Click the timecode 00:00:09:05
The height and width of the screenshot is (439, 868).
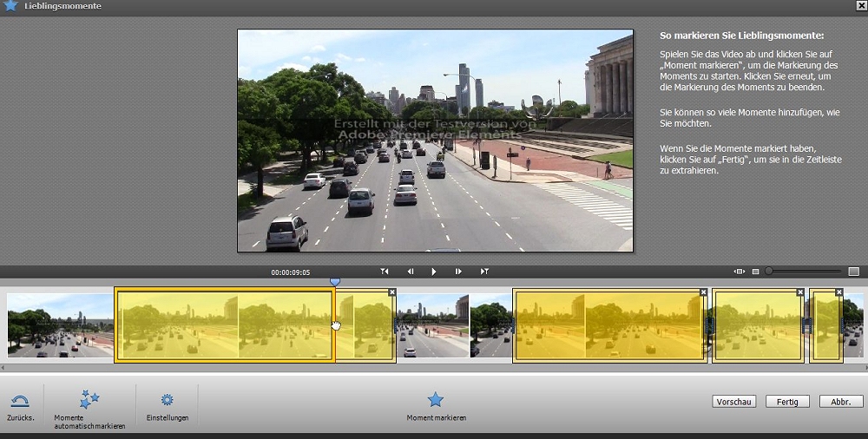click(x=291, y=272)
